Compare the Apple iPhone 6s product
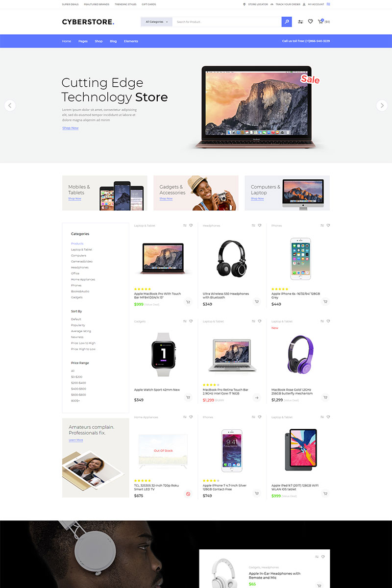 (322, 225)
